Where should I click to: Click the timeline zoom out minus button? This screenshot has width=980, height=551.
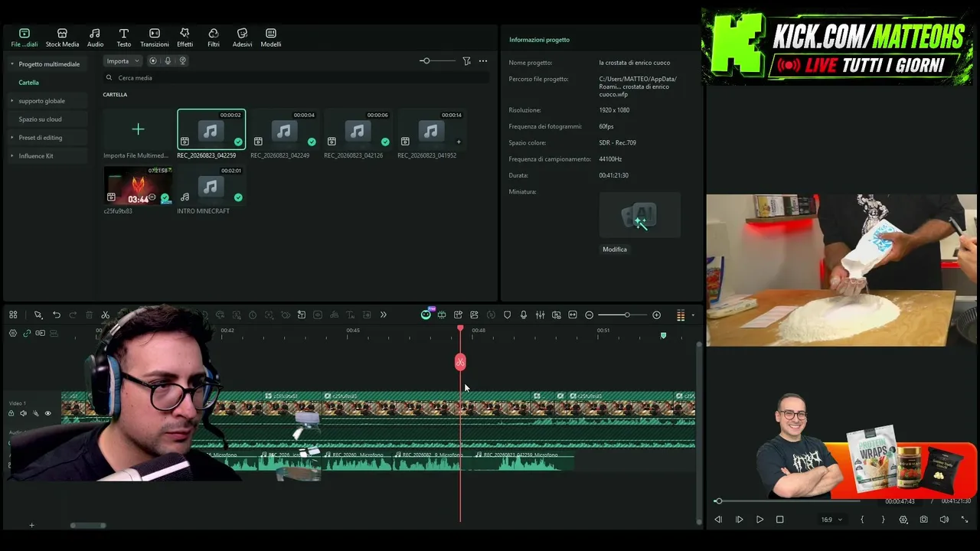click(590, 315)
